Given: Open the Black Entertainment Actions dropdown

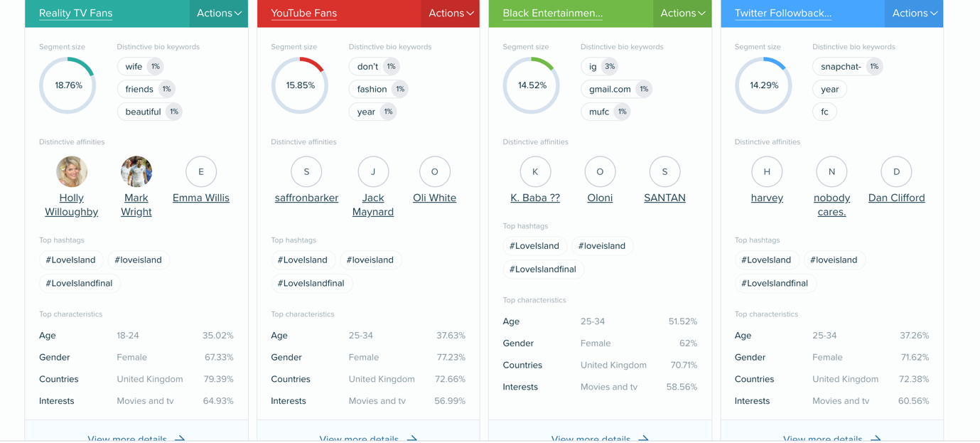Looking at the screenshot, I should (683, 14).
